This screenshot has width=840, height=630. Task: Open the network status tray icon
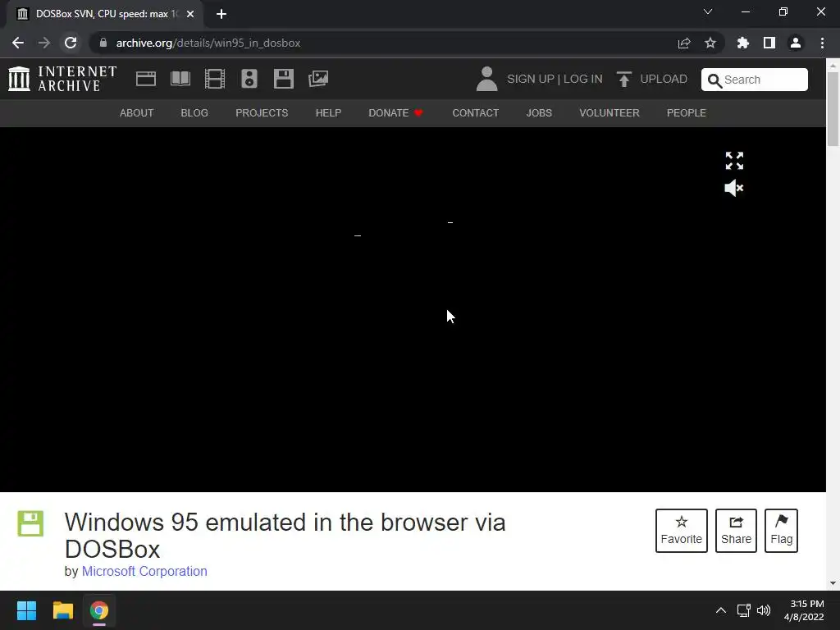pos(743,610)
